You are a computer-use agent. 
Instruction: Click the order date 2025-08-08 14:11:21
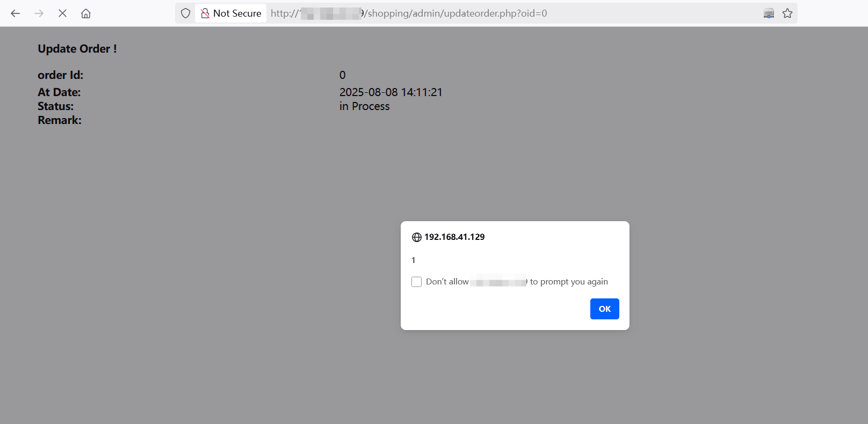coord(391,92)
